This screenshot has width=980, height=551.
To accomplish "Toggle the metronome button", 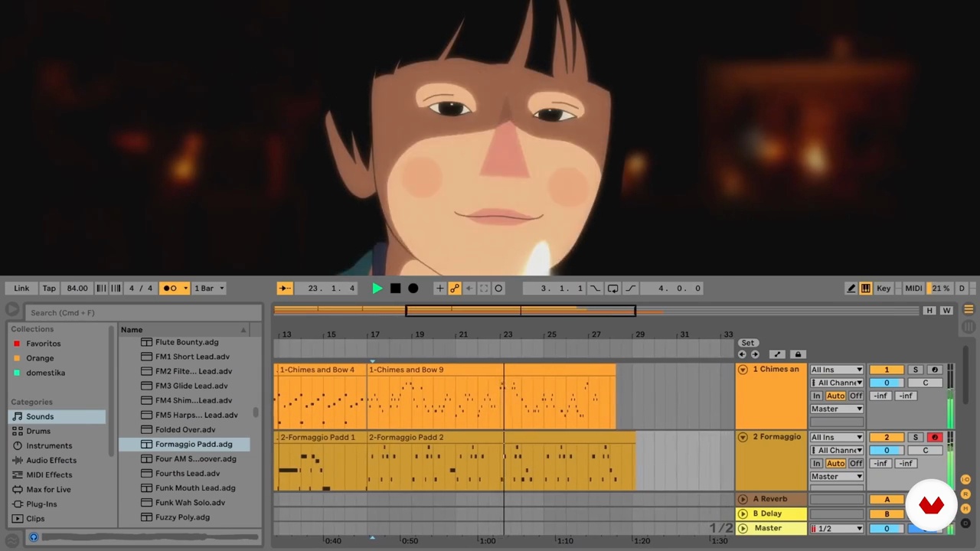I will (x=170, y=289).
